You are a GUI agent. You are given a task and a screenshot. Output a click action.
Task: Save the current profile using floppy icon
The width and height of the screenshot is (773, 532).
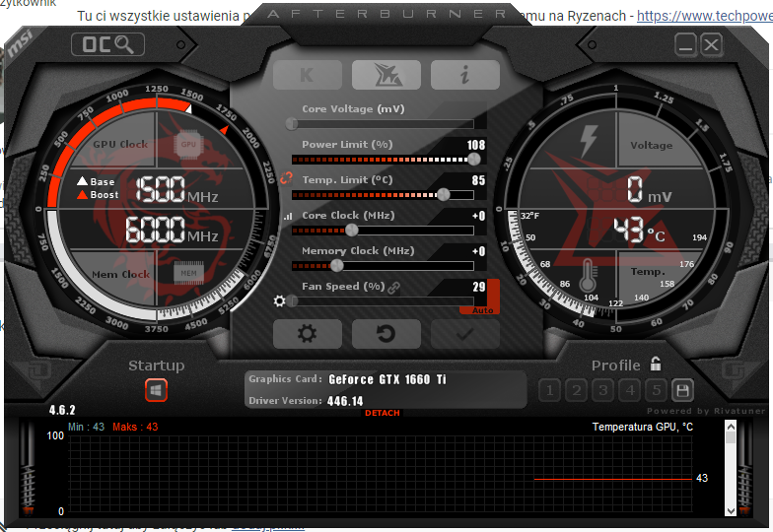(681, 390)
